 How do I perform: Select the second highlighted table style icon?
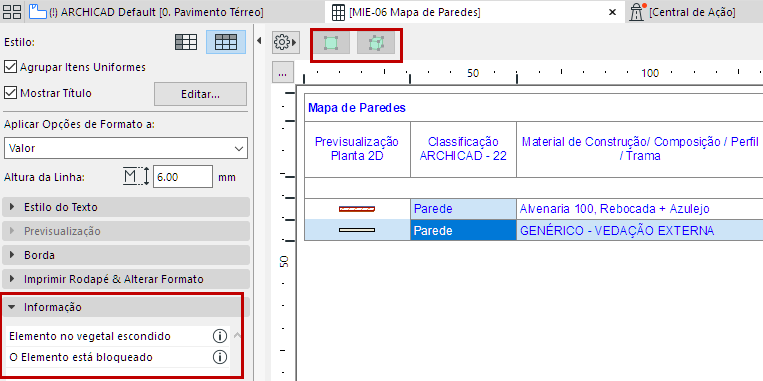226,42
